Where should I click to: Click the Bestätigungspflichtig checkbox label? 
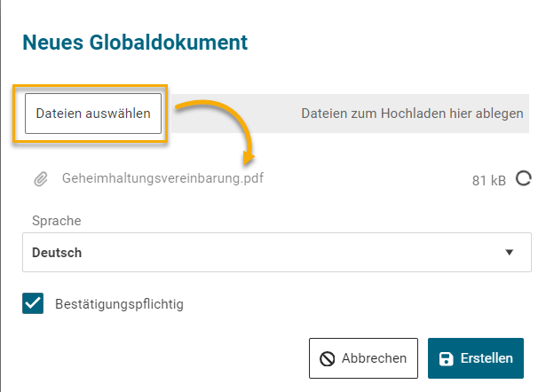pyautogui.click(x=119, y=304)
